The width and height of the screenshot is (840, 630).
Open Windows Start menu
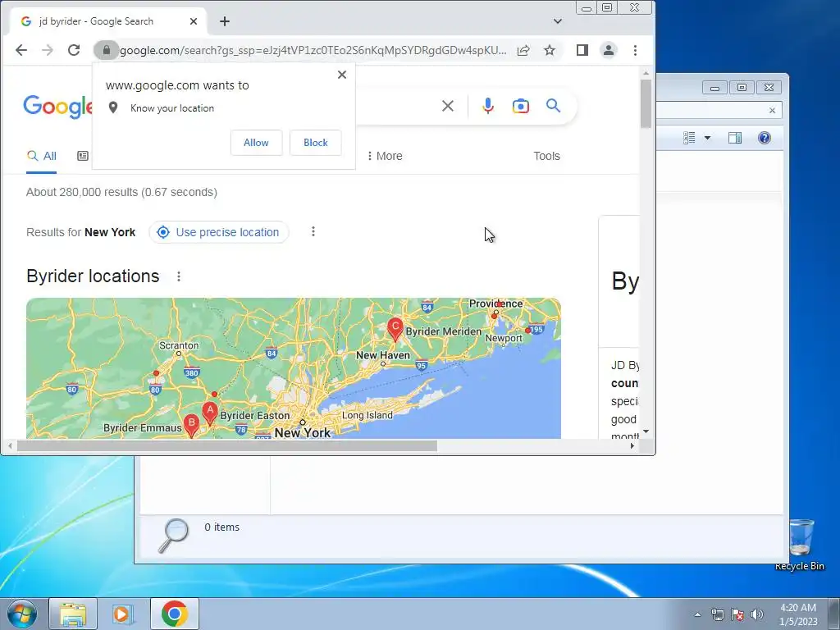pyautogui.click(x=22, y=614)
